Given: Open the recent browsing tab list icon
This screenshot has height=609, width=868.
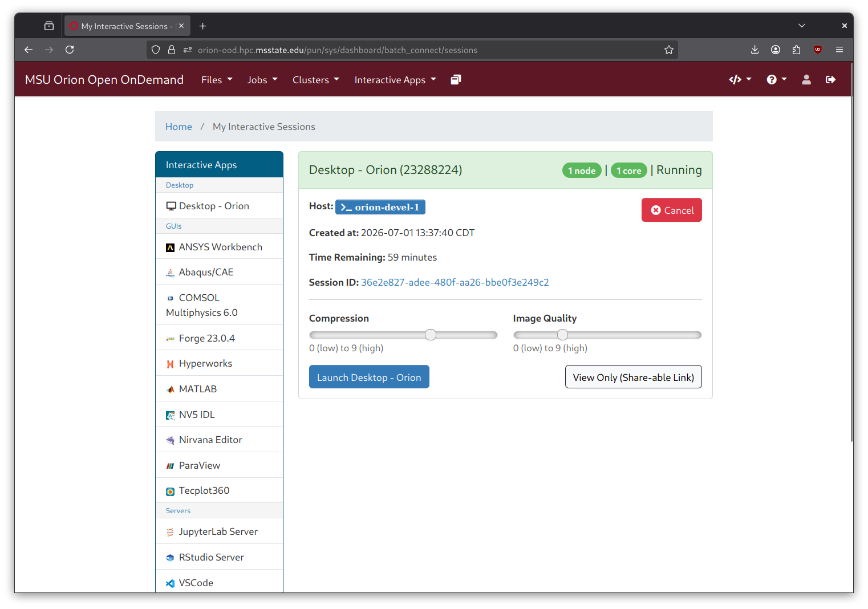Looking at the screenshot, I should tap(49, 26).
